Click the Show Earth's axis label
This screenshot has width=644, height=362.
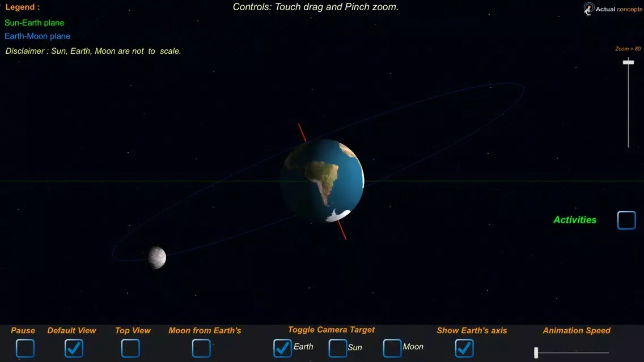[x=472, y=330]
